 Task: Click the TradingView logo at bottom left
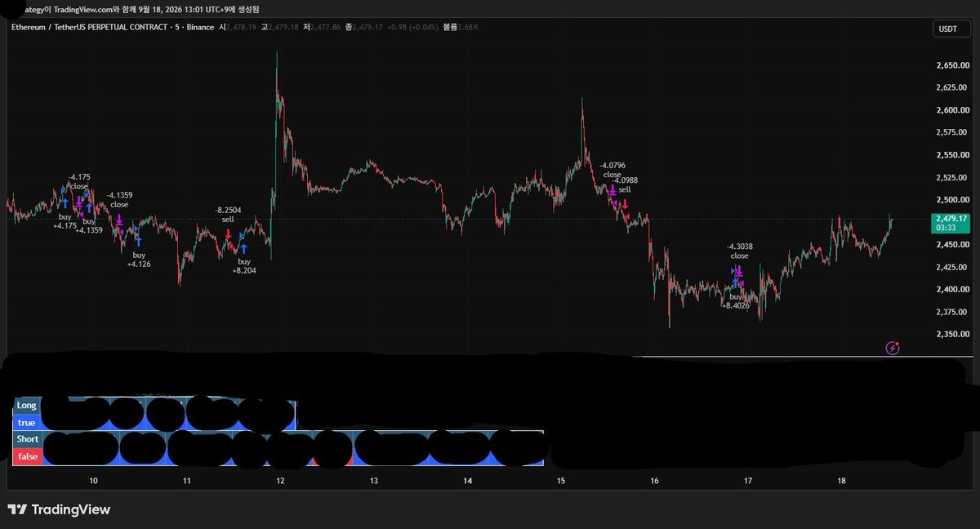pyautogui.click(x=59, y=509)
